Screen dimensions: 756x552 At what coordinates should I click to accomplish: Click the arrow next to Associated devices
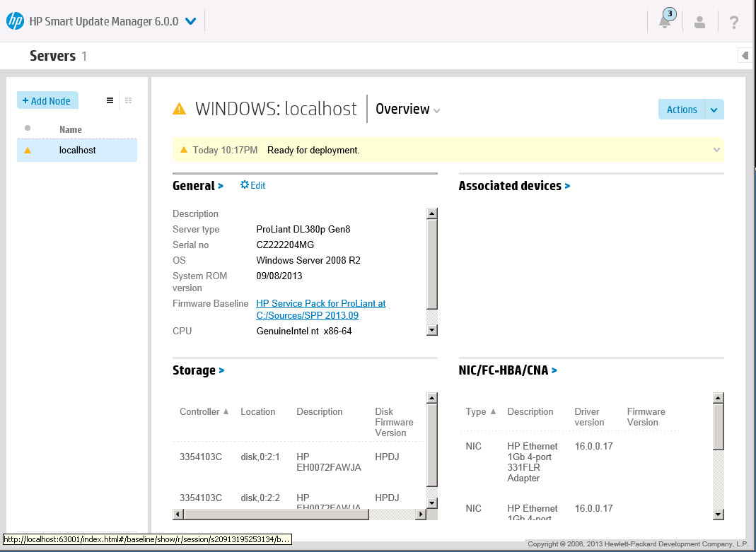coord(567,186)
